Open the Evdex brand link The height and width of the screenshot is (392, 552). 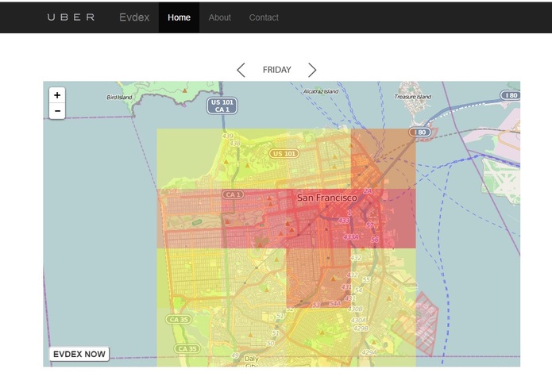coord(134,17)
